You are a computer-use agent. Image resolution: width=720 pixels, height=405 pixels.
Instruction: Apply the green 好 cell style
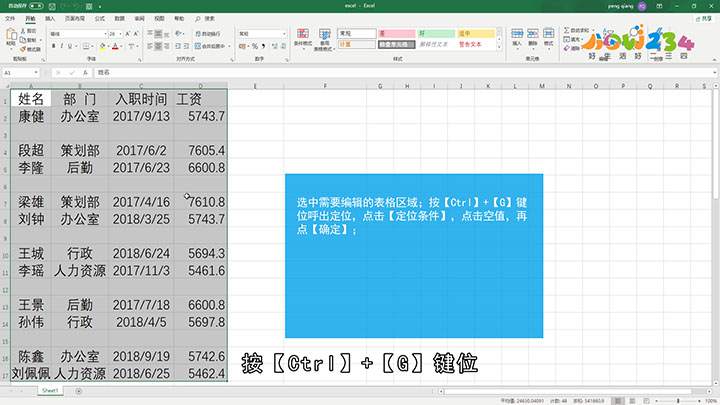[x=436, y=34]
